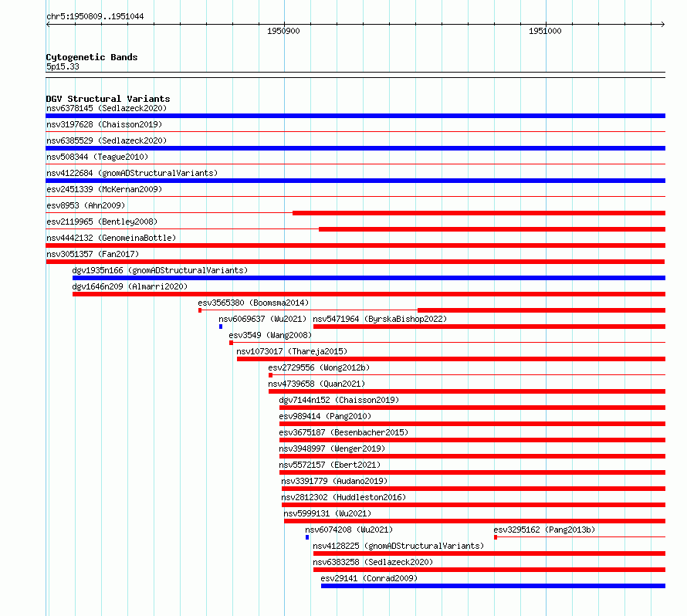Click the small red square under esv2729556
Viewport: 687px width, 616px height.
(270, 375)
